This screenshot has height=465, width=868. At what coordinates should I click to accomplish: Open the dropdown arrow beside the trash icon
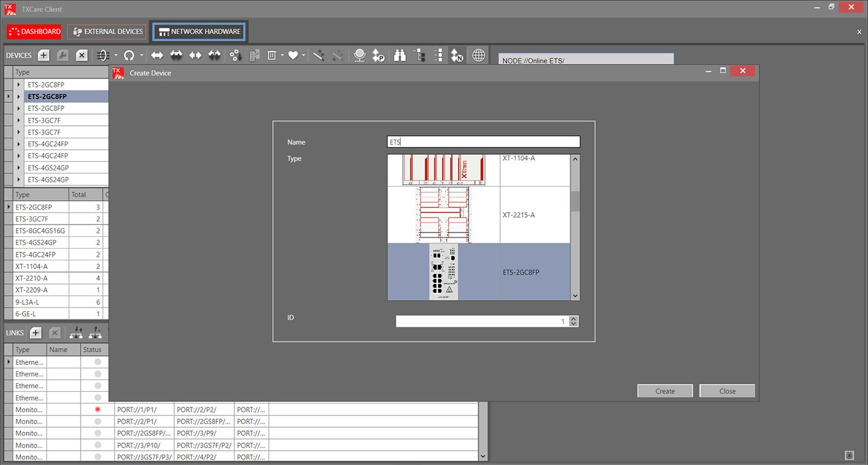pos(282,55)
